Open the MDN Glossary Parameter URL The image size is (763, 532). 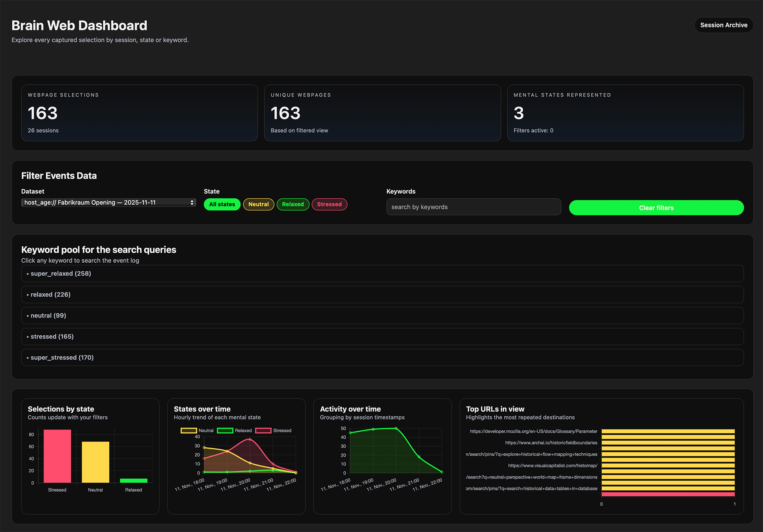point(533,431)
